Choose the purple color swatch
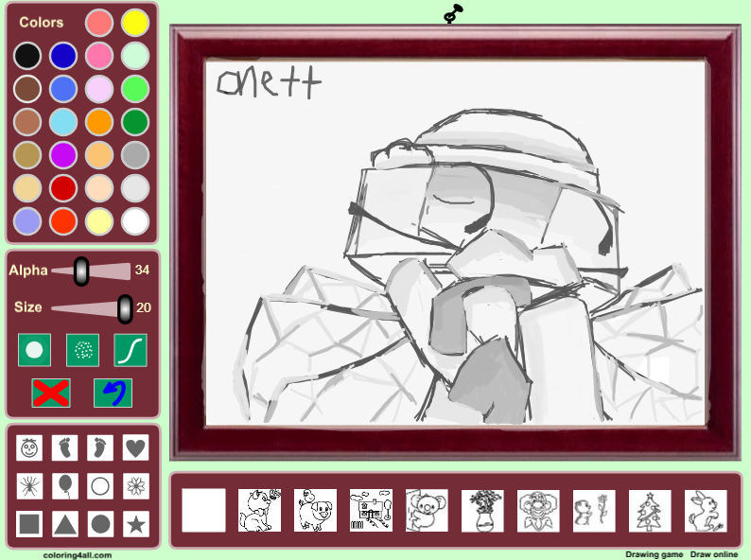 (x=63, y=155)
